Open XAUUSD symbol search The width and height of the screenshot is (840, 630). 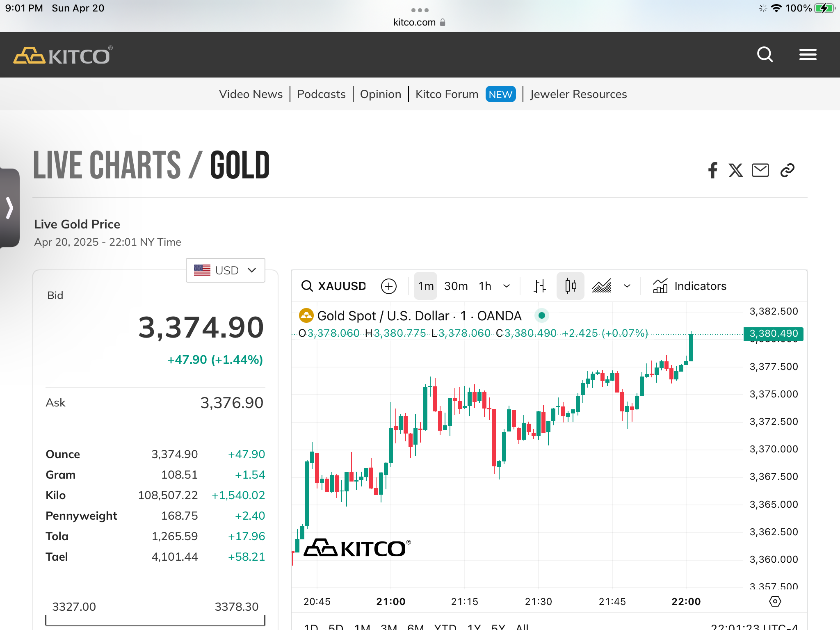333,286
